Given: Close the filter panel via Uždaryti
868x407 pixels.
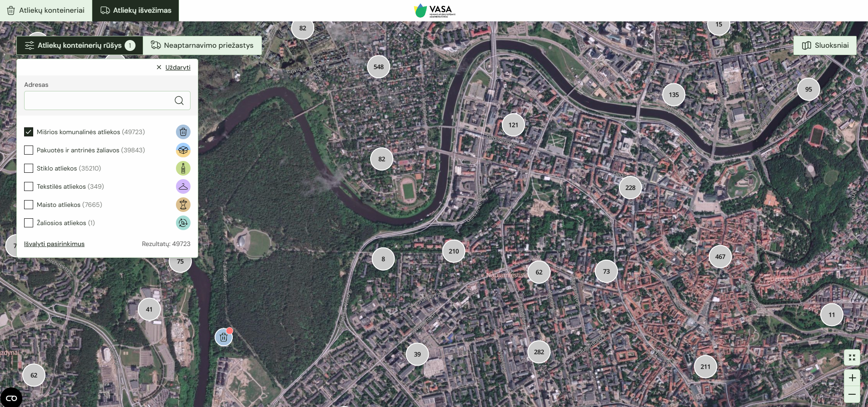Looking at the screenshot, I should tap(174, 67).
